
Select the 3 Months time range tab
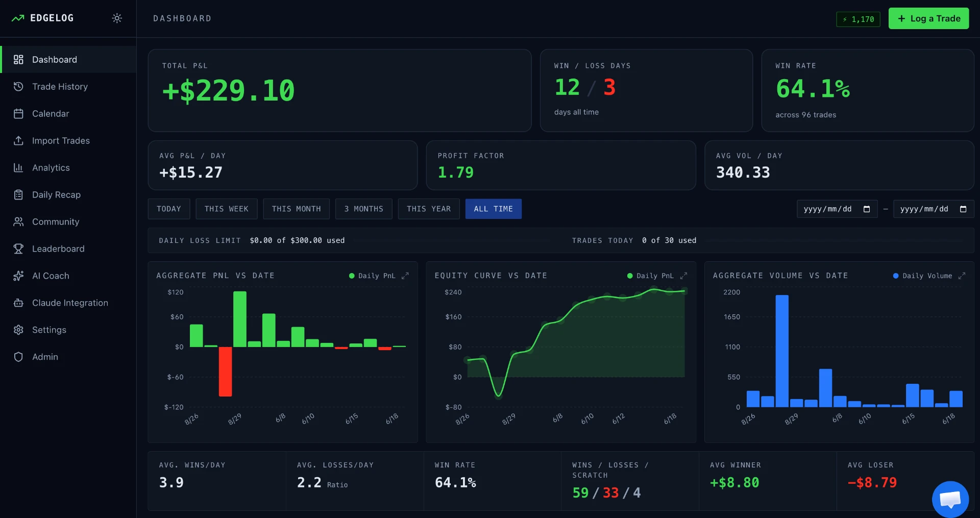coord(364,209)
